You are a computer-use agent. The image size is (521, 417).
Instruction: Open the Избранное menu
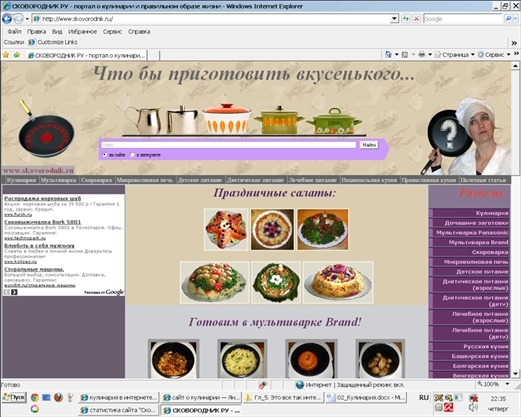point(82,32)
